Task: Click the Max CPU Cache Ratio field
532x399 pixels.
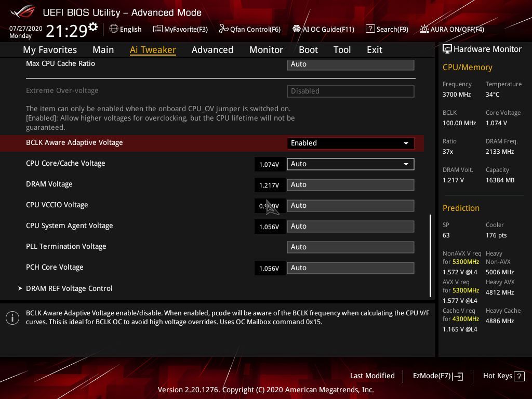Action: coord(351,64)
